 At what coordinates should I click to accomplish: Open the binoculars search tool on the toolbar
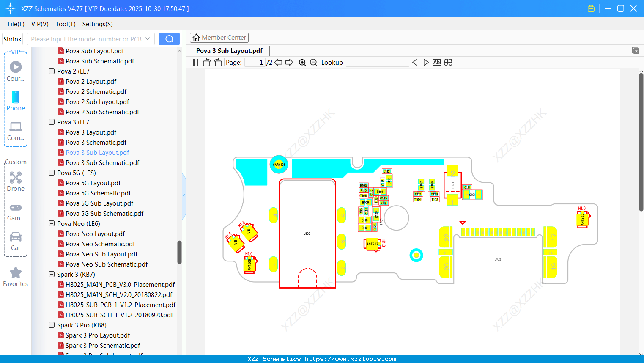point(448,62)
